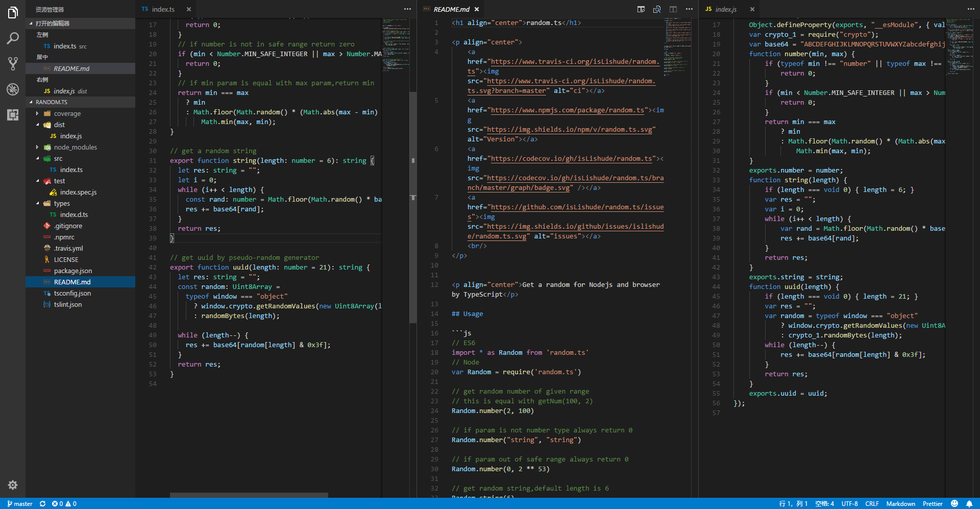Click the master branch indicator
980x509 pixels.
tap(20, 504)
